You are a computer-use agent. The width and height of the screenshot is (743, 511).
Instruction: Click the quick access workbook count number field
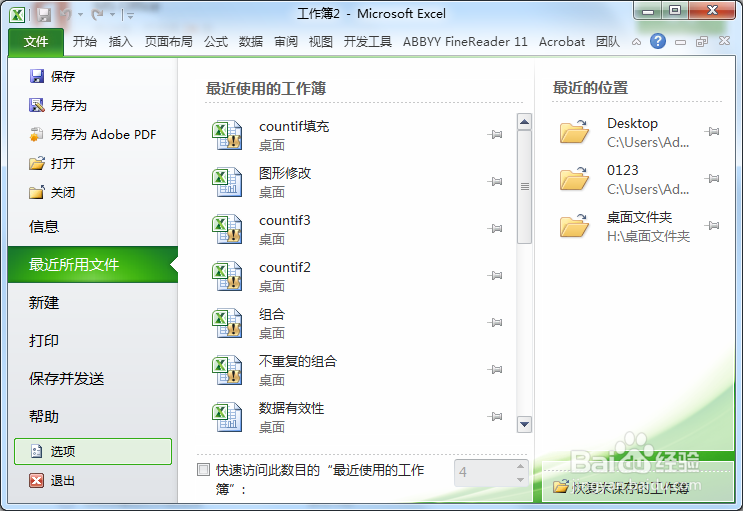(484, 473)
